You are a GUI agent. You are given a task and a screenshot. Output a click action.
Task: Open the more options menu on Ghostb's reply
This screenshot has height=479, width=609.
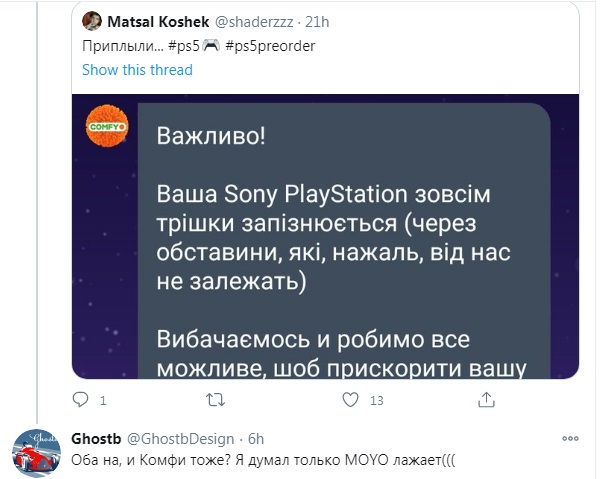pos(572,438)
